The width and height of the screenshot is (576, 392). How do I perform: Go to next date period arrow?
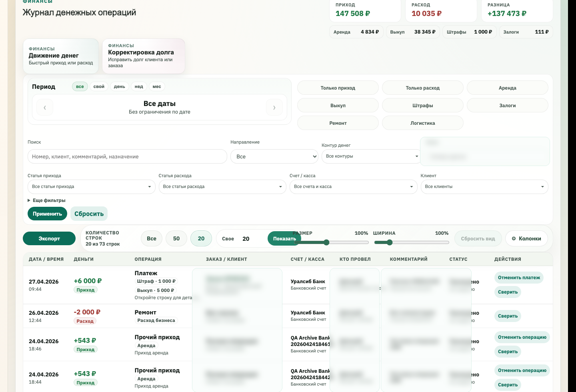[x=274, y=107]
